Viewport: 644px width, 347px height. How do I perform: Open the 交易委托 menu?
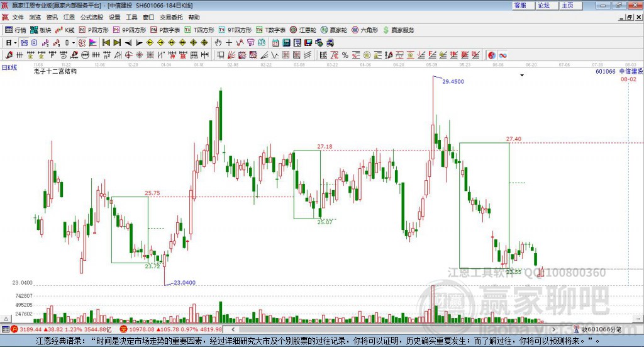pos(171,17)
